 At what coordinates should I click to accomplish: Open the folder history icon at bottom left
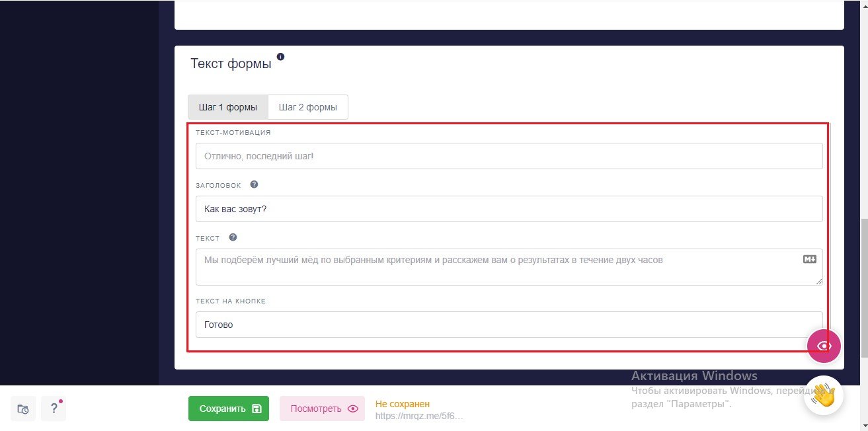[23, 409]
